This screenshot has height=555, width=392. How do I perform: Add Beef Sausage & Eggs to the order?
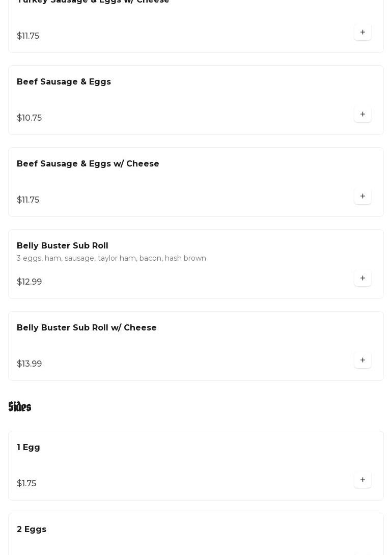[362, 115]
